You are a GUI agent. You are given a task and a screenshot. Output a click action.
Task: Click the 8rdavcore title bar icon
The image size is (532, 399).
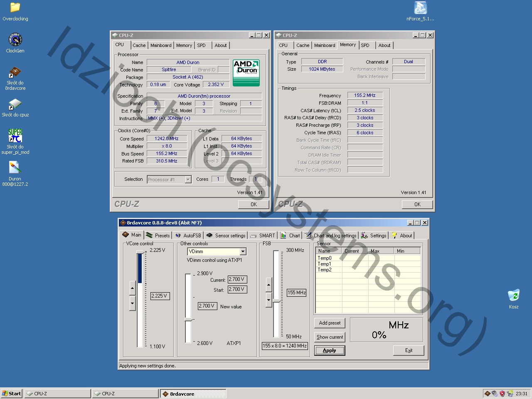point(123,223)
